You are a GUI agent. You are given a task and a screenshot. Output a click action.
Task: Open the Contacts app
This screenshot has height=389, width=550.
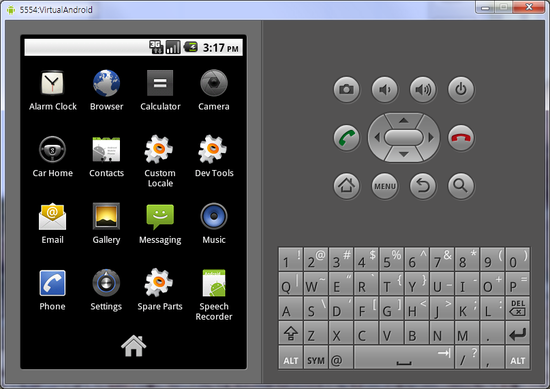pyautogui.click(x=106, y=157)
